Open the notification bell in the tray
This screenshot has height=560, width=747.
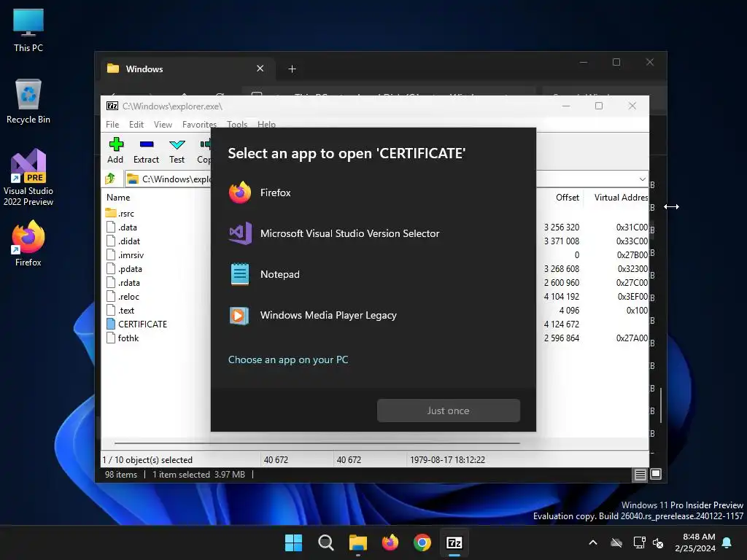(727, 542)
